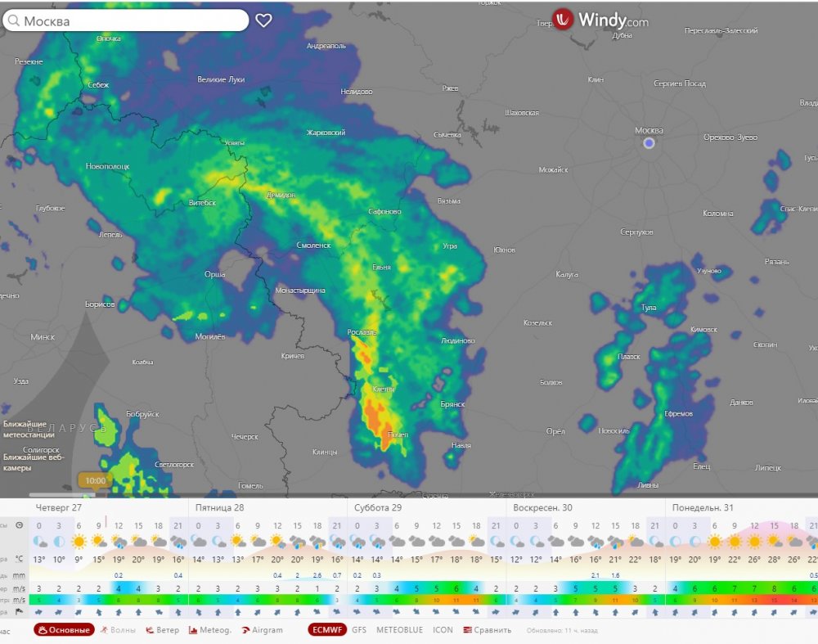The image size is (818, 644).
Task: Select the ECMWF forecast model
Action: [326, 630]
